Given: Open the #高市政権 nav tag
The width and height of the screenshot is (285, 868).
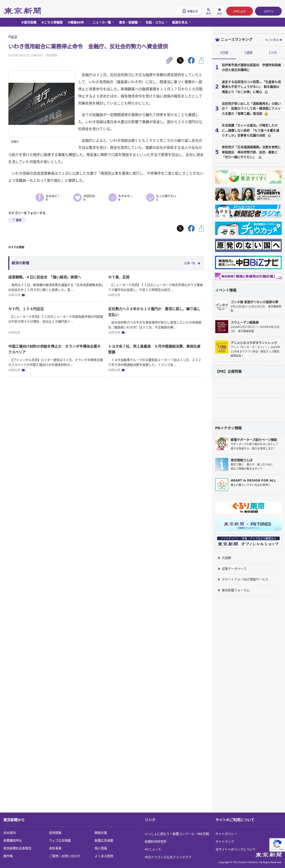Looking at the screenshot, I should click(29, 23).
